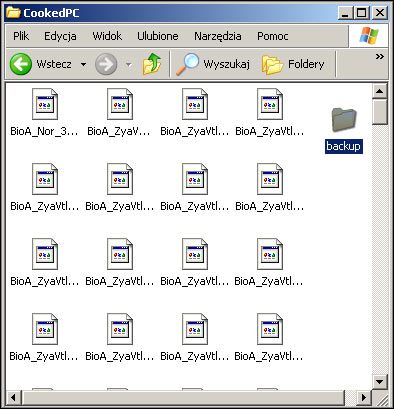Select the BioA_Nor_3... file icon
Image resolution: width=394 pixels, height=409 pixels.
point(45,104)
